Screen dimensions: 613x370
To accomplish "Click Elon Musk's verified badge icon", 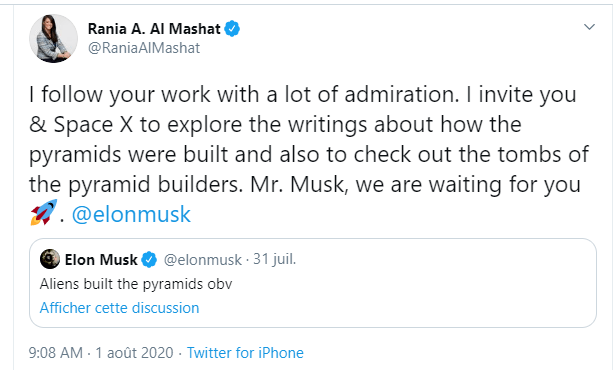I will (x=149, y=260).
